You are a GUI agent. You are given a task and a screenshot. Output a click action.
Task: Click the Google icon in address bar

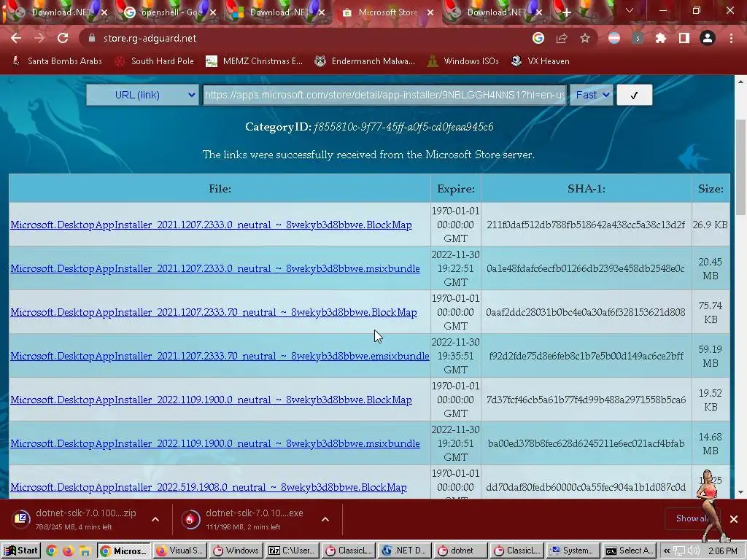pos(538,38)
